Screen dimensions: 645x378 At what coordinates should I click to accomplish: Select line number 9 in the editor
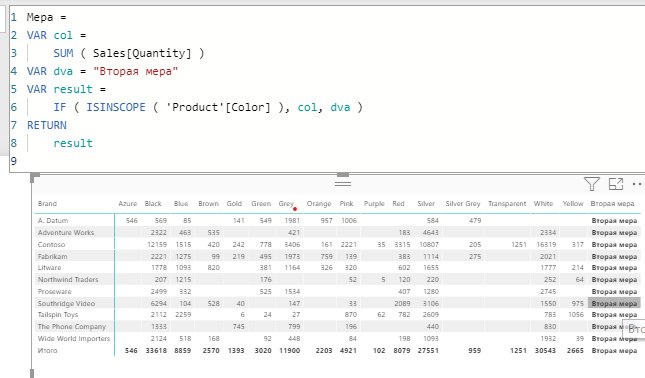click(x=14, y=161)
